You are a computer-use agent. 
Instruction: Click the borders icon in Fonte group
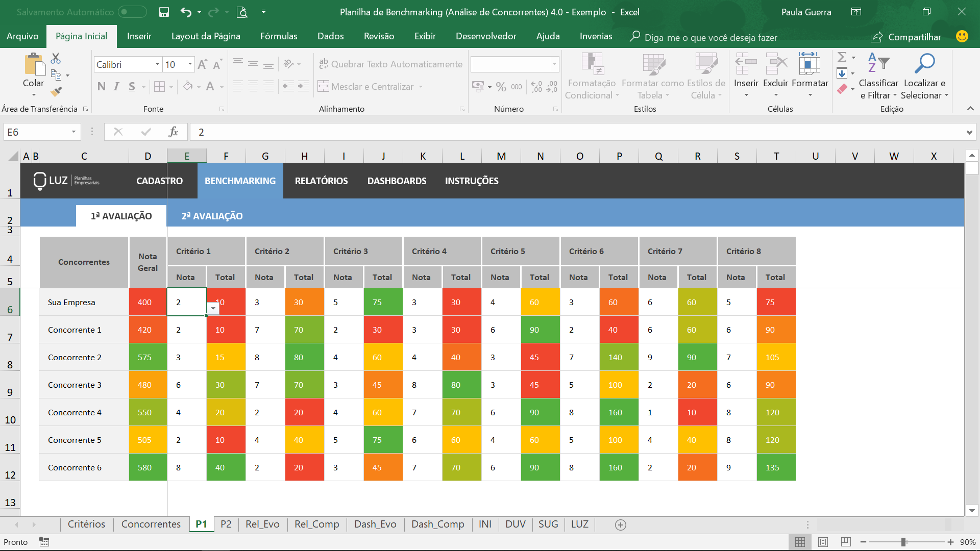click(x=160, y=87)
